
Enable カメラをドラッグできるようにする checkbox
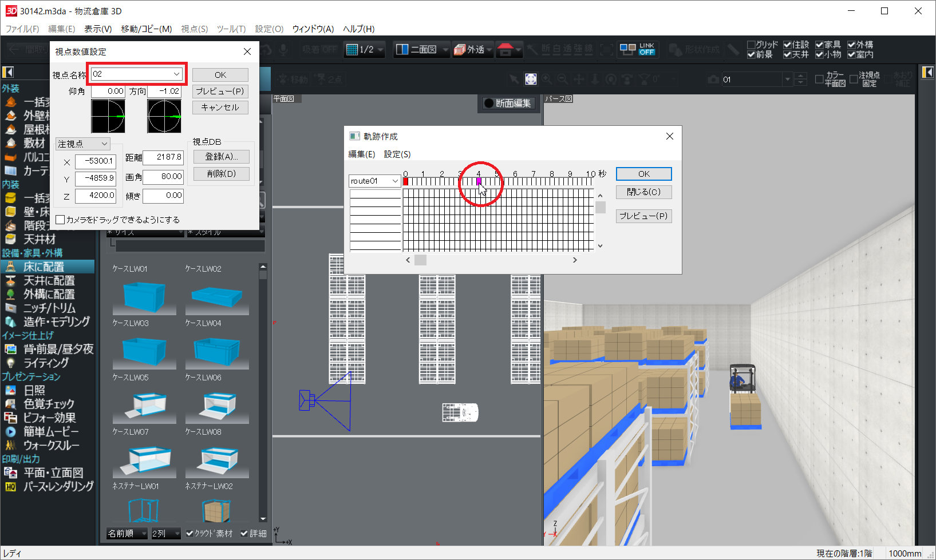coord(60,220)
